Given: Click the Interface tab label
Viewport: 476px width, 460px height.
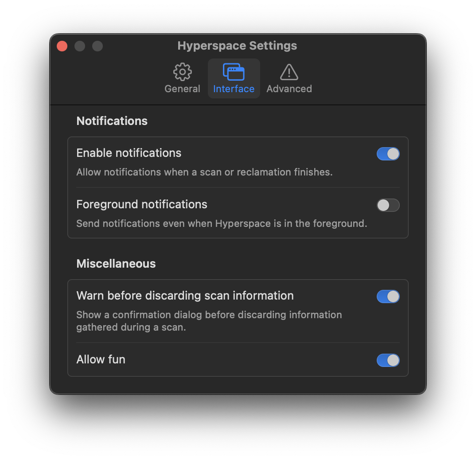Looking at the screenshot, I should pyautogui.click(x=234, y=89).
